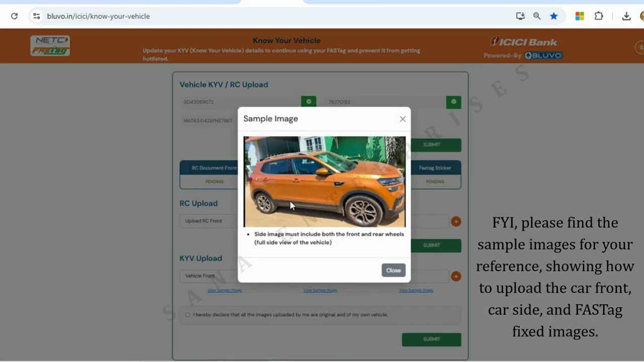
Task: Toggle the bookmark star icon
Action: [553, 16]
